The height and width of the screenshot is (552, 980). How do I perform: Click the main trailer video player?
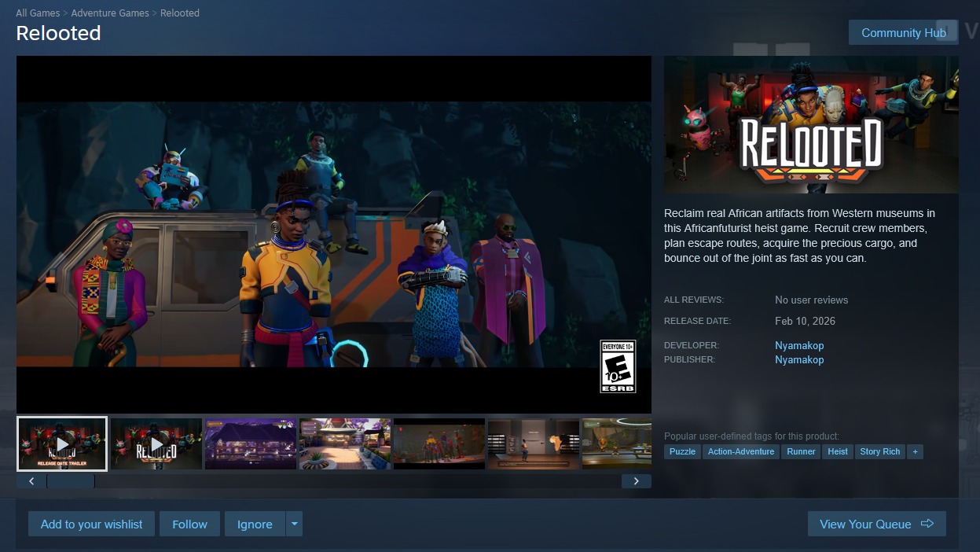334,234
